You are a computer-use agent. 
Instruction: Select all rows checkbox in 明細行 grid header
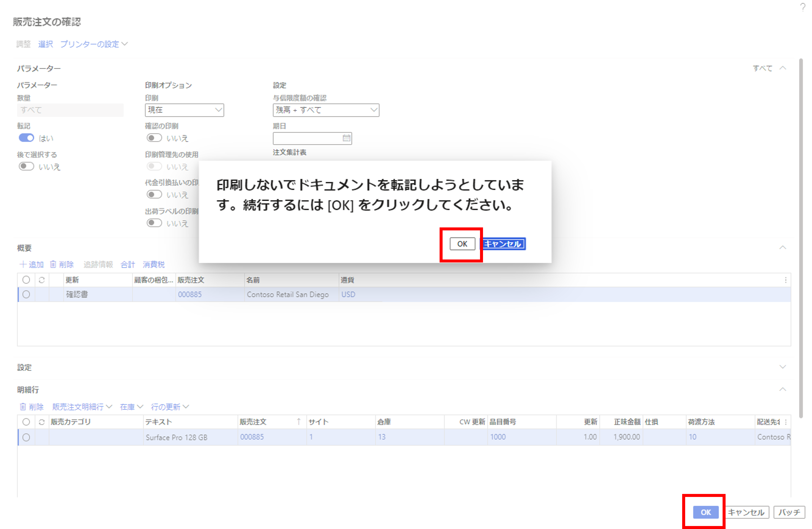(26, 422)
